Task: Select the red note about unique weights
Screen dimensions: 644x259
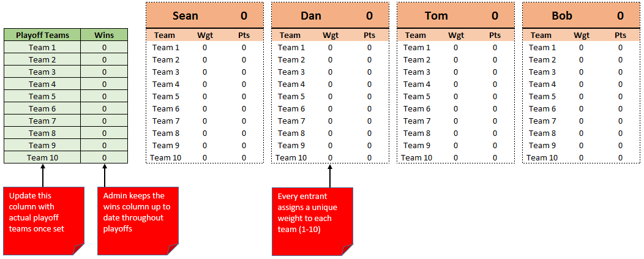Action: point(312,220)
